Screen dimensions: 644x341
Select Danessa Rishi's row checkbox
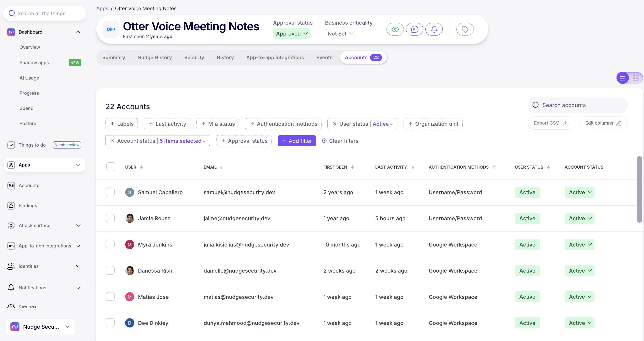(110, 270)
